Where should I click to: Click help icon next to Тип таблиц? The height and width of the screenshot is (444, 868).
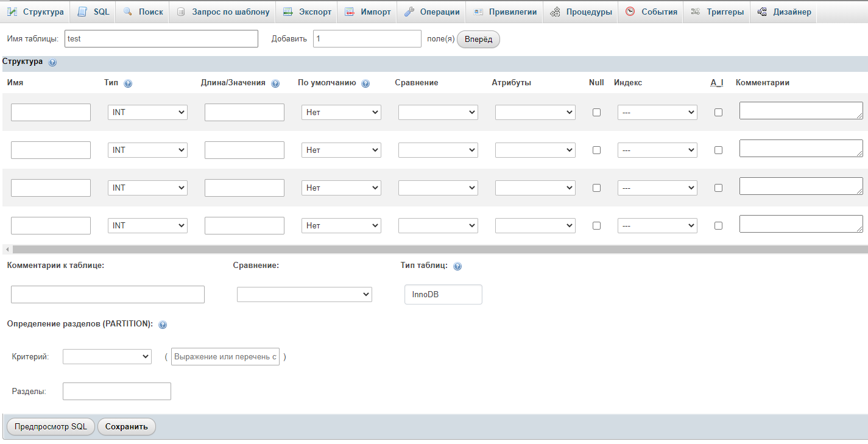click(x=457, y=266)
